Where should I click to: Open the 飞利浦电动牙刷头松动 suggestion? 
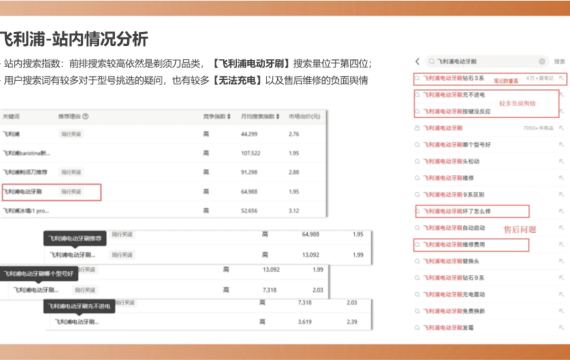(x=451, y=161)
